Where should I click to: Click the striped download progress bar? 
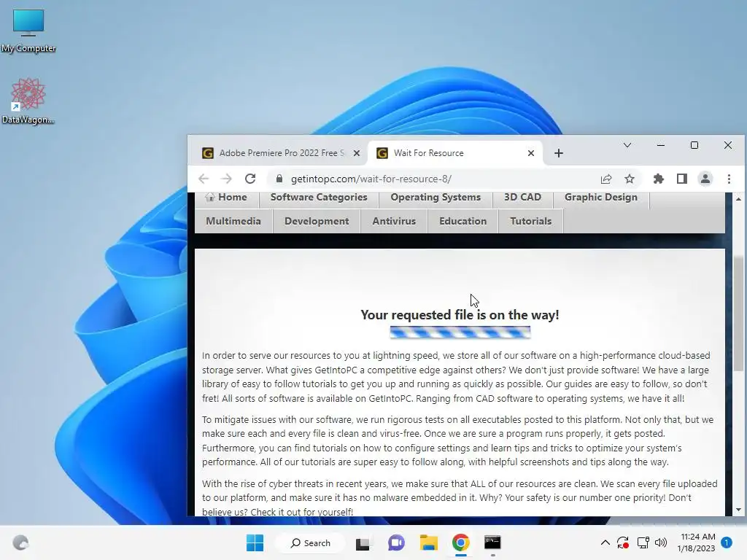[460, 332]
